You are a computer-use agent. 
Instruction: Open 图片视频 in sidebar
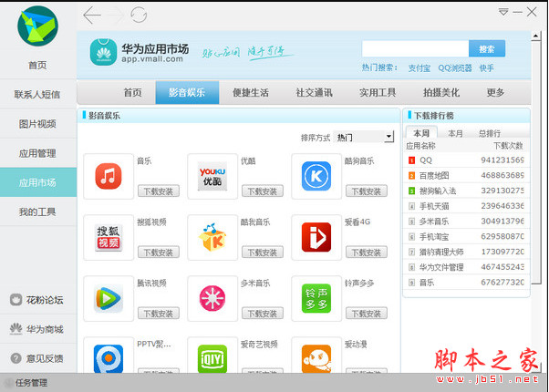37,124
